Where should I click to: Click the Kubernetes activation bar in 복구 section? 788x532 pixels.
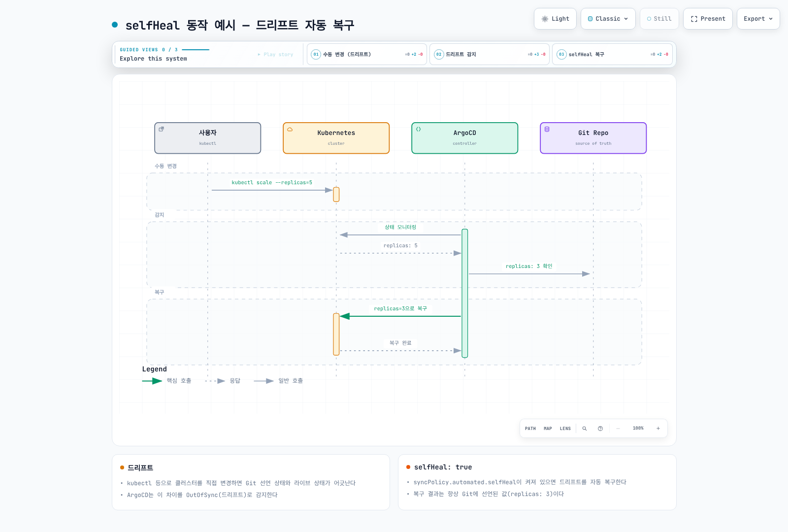pos(336,334)
